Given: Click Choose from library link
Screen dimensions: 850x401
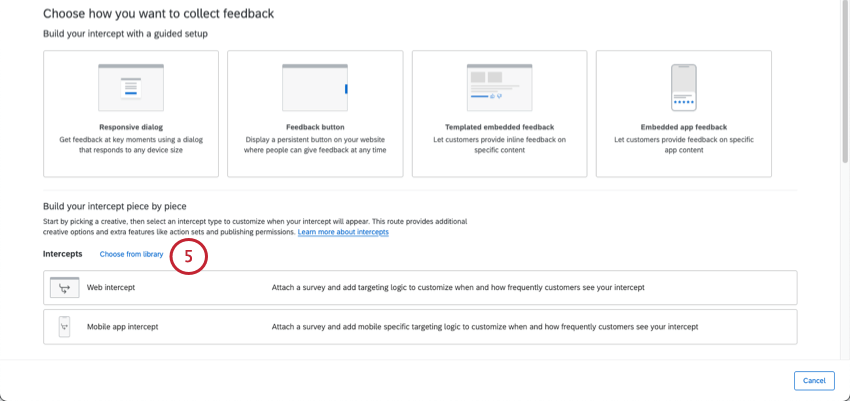Looking at the screenshot, I should coord(131,254).
